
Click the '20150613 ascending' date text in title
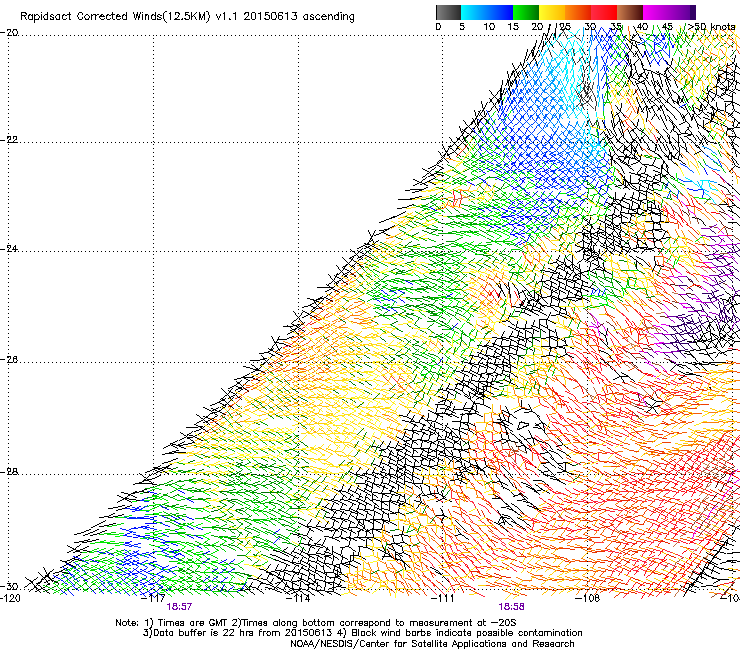(x=299, y=17)
